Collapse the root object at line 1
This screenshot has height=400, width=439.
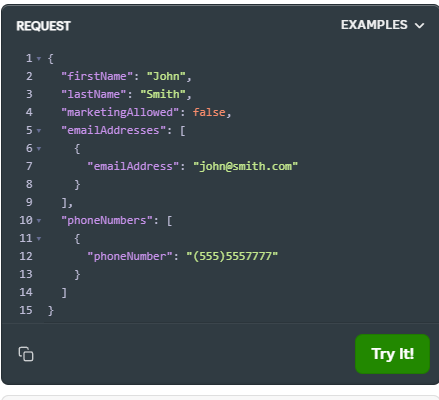pos(39,59)
